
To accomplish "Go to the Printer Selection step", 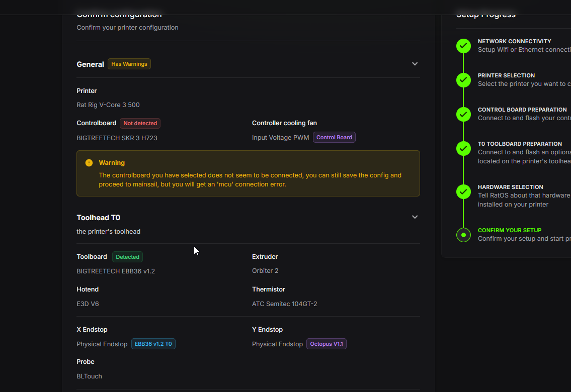I will click(506, 75).
